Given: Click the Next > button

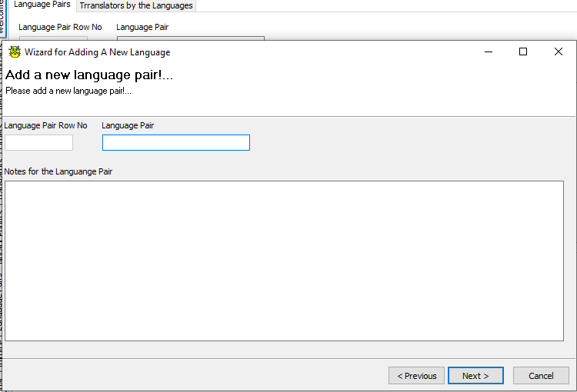Looking at the screenshot, I should click(x=475, y=375).
